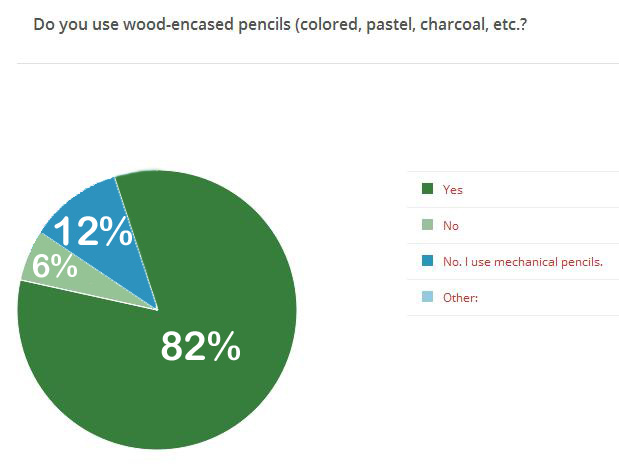619x464 pixels.
Task: Select the "No" legend label
Action: pos(451,225)
